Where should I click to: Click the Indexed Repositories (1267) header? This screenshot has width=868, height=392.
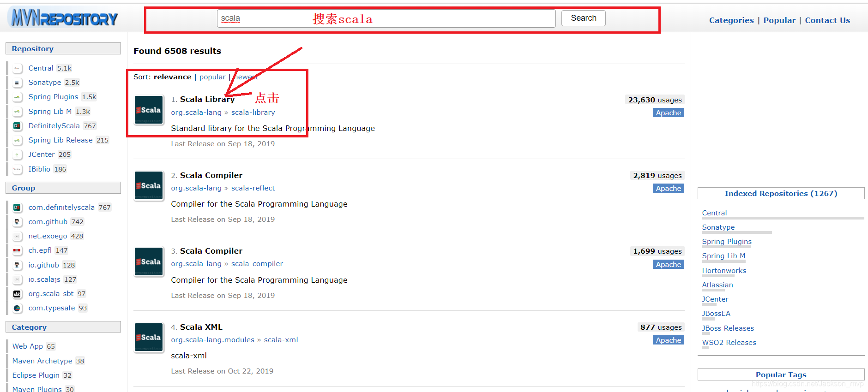(781, 194)
